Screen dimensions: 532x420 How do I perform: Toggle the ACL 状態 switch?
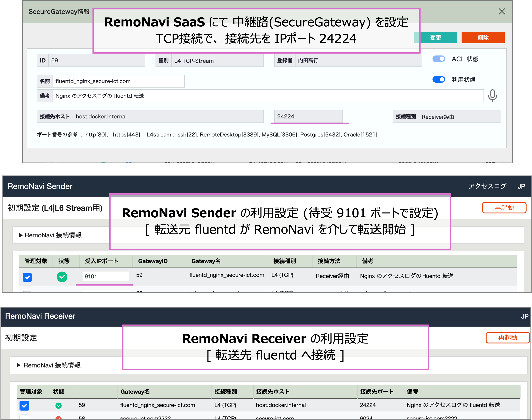(439, 59)
